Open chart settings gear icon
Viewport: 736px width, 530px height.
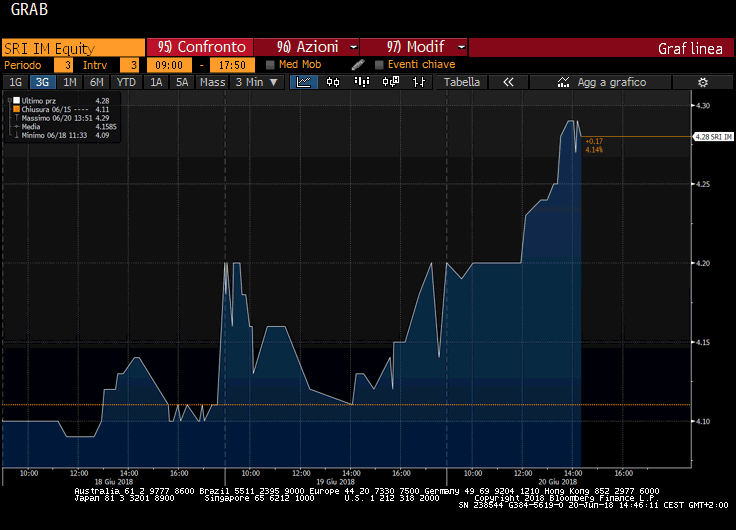[703, 82]
